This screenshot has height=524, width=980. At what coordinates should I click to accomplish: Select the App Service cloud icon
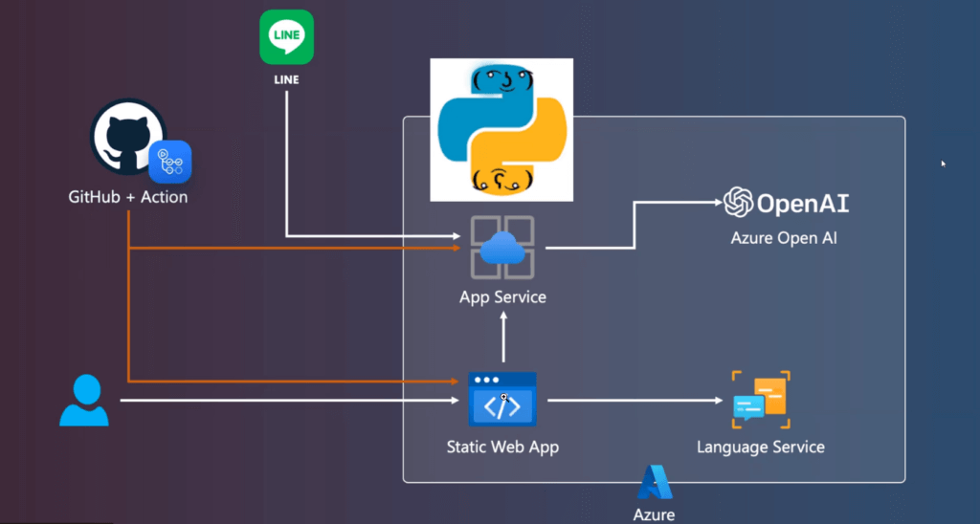(501, 248)
